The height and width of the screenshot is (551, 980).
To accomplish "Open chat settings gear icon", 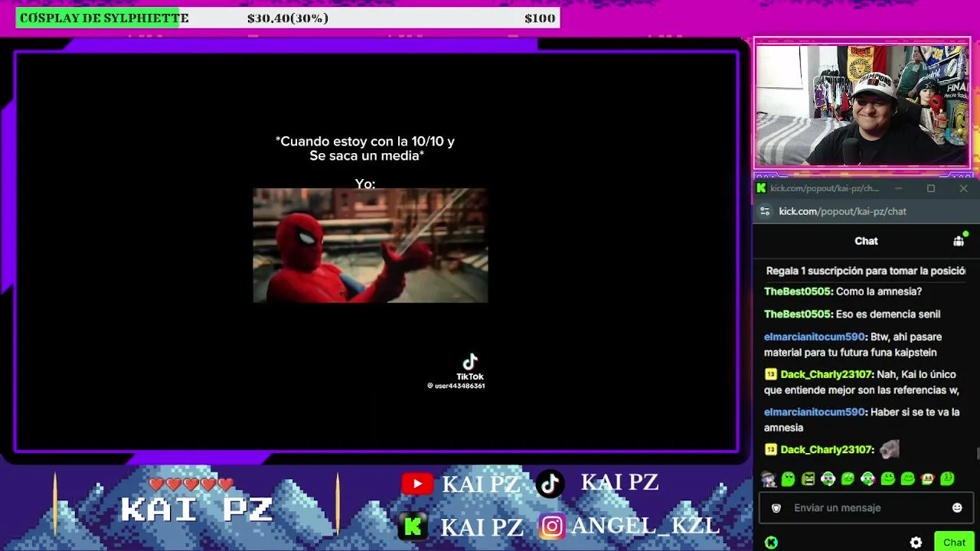I will 916,543.
